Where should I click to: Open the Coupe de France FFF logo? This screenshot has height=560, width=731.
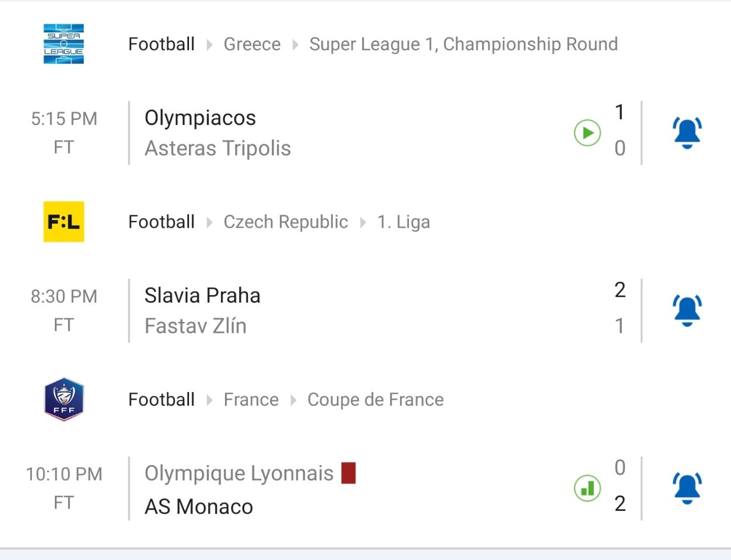point(64,399)
